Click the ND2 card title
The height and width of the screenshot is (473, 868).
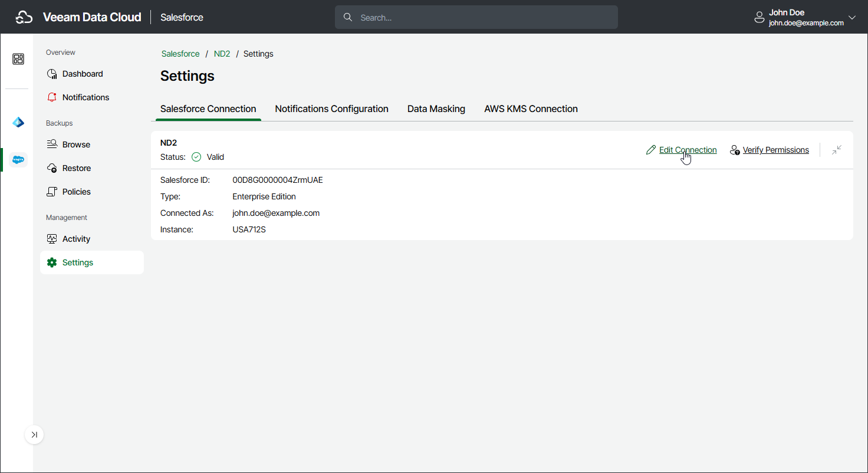[x=169, y=143]
